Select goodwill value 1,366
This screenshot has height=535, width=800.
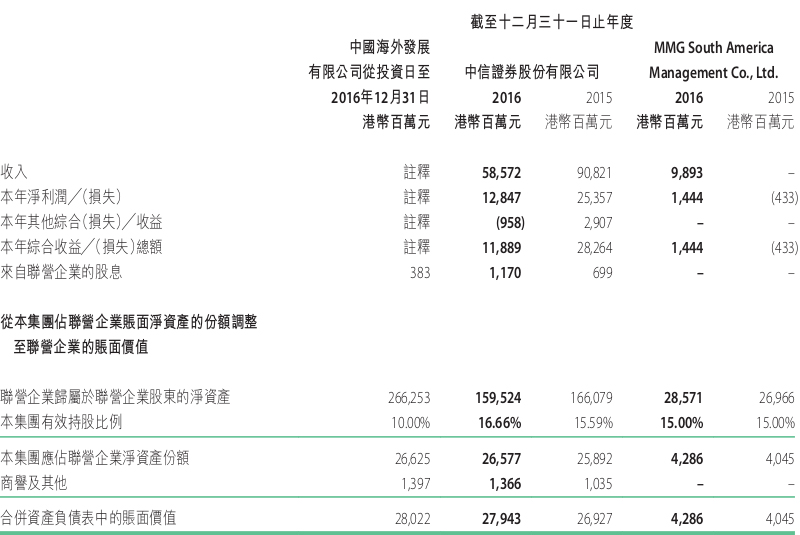[505, 484]
